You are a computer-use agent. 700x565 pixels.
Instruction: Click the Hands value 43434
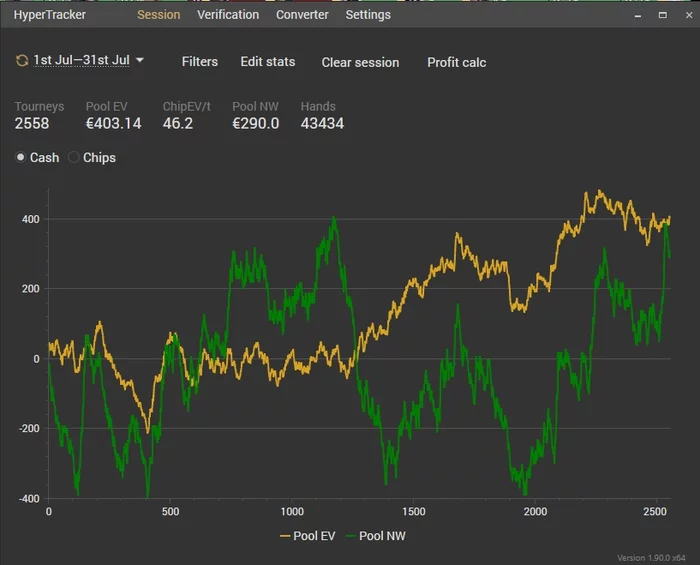tap(322, 123)
